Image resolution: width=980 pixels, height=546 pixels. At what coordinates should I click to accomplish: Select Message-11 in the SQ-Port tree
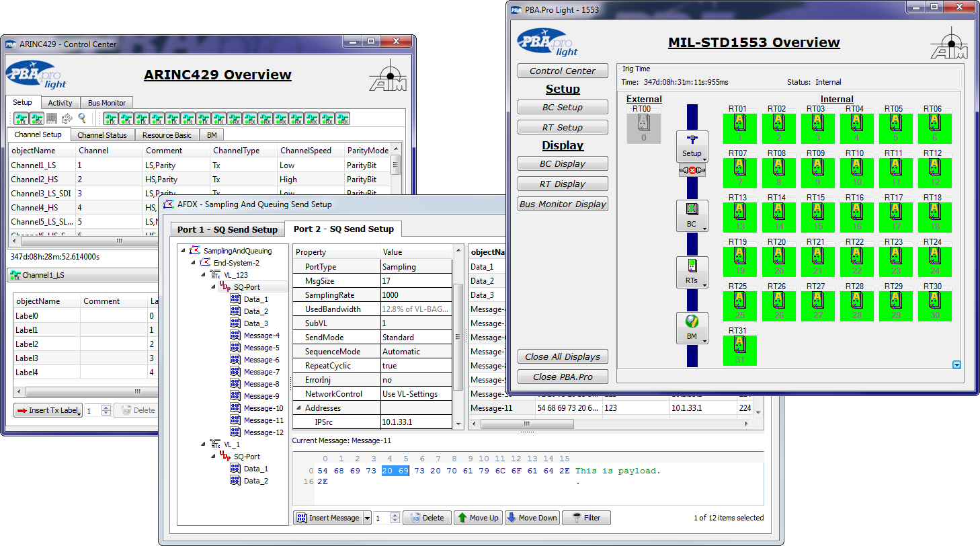[x=265, y=420]
